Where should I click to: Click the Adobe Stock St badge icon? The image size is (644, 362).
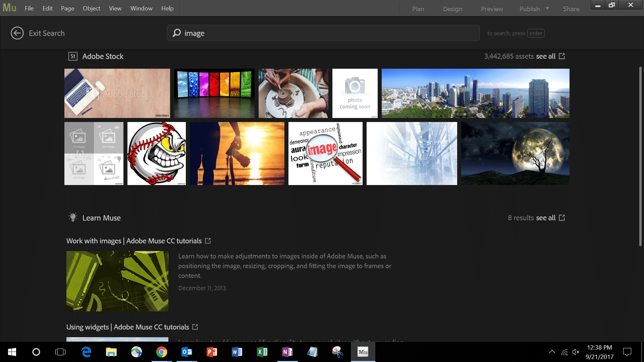[x=72, y=56]
